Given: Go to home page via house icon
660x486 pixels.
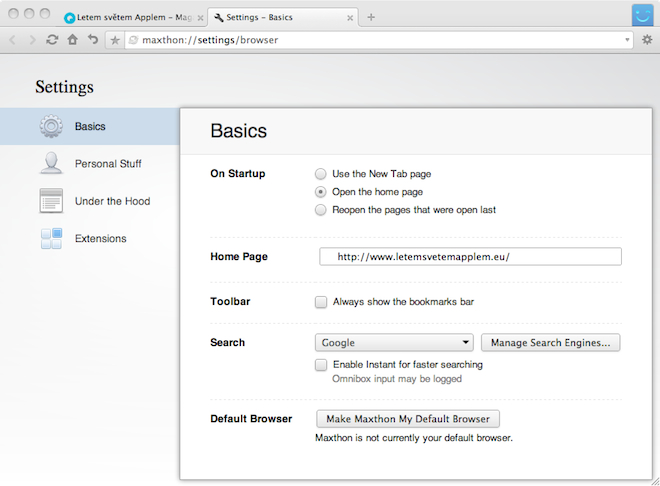Looking at the screenshot, I should 72,40.
